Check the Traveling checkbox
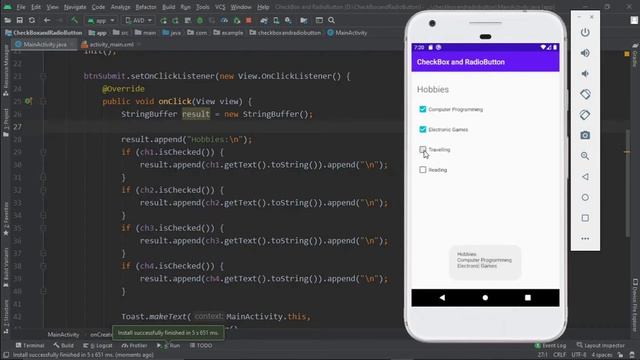 422,149
